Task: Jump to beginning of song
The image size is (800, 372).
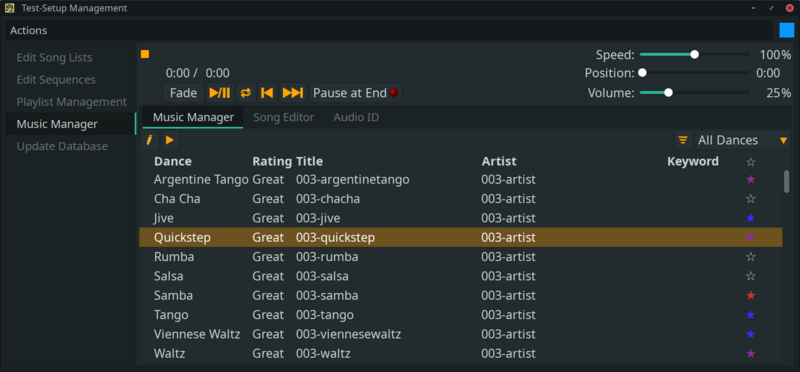Action: click(267, 93)
